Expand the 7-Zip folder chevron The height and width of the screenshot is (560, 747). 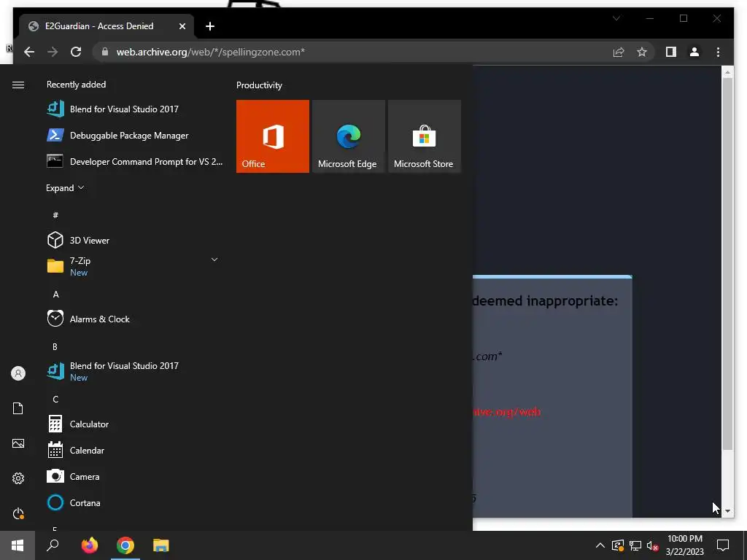pyautogui.click(x=214, y=260)
